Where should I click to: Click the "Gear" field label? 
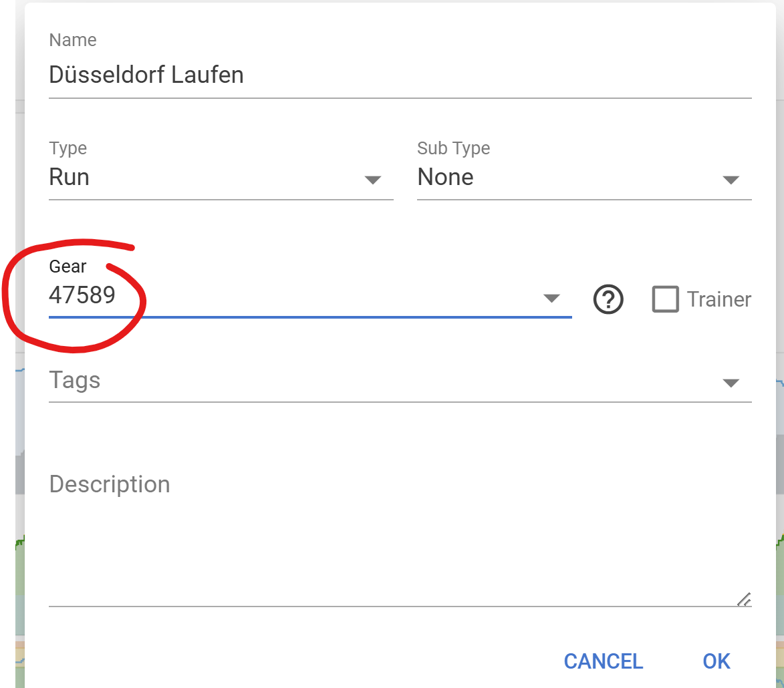click(x=68, y=267)
